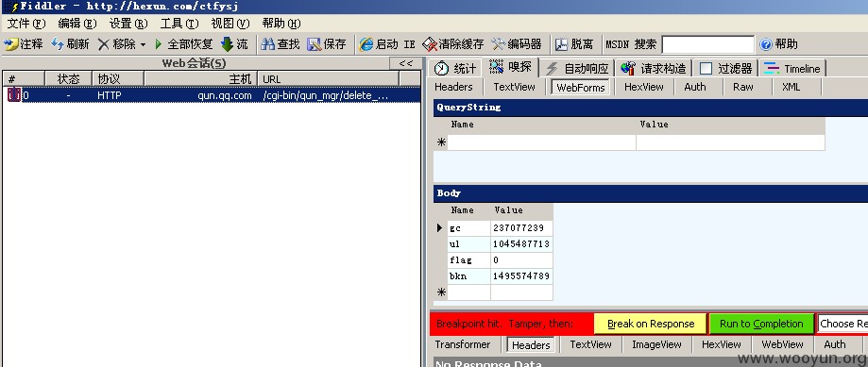This screenshot has width=868, height=367.
Task: Select the request XML tab
Action: click(791, 87)
